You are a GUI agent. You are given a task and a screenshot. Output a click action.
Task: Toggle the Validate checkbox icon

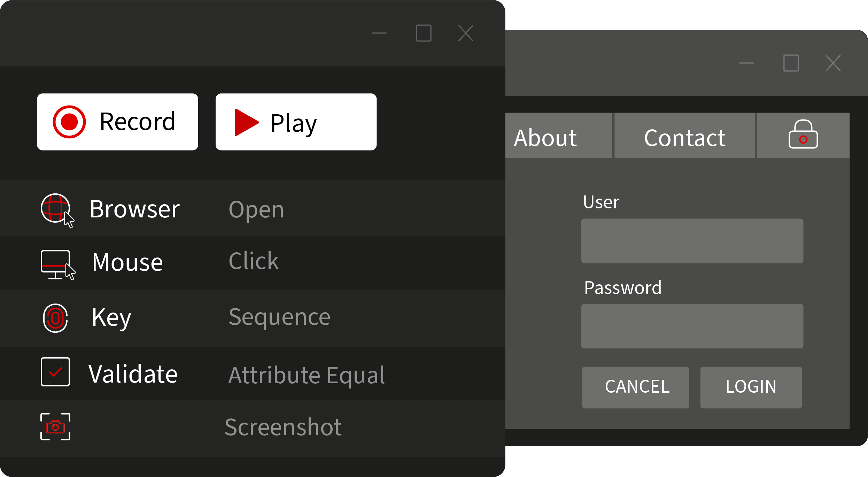pyautogui.click(x=55, y=372)
